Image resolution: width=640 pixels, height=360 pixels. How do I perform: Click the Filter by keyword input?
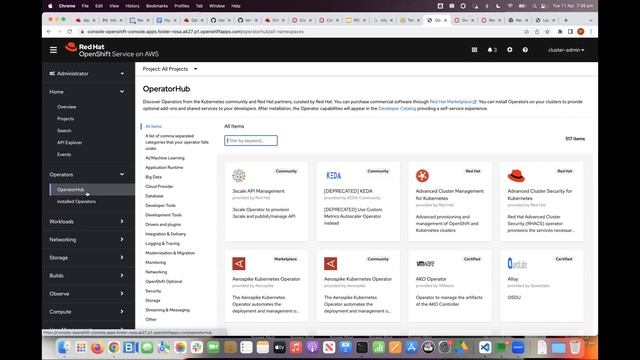tap(251, 140)
